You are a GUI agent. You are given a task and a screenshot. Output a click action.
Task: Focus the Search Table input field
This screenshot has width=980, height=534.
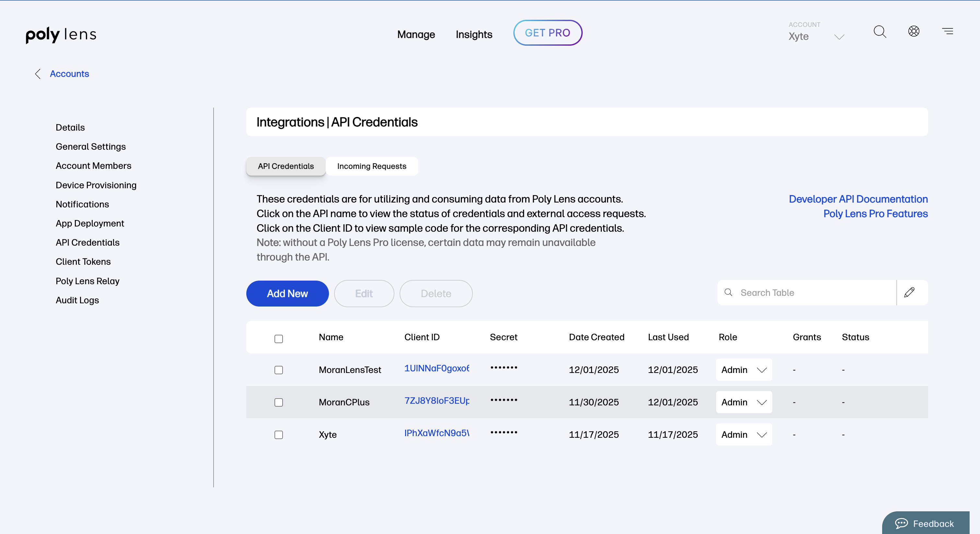tap(814, 293)
